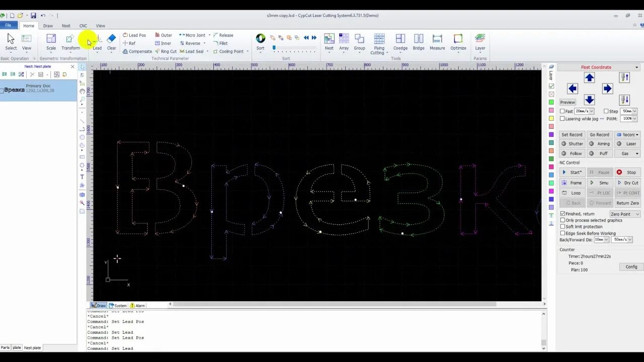Enable Soft limit protection checkbox
This screenshot has width=644, height=362.
[562, 227]
